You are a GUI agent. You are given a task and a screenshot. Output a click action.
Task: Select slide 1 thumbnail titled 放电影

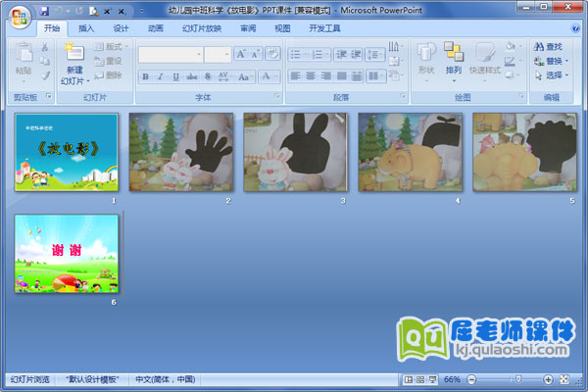(67, 152)
